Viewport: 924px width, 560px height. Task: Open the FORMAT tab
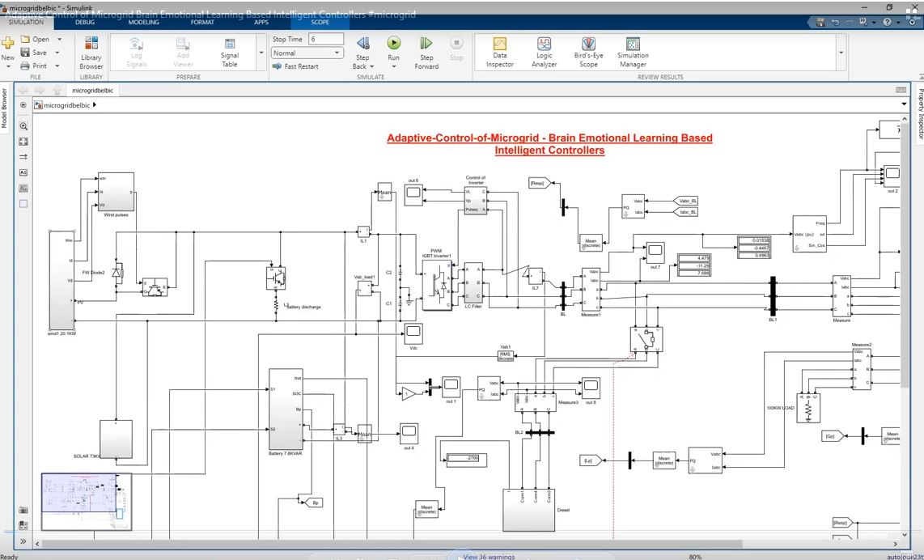tap(202, 23)
